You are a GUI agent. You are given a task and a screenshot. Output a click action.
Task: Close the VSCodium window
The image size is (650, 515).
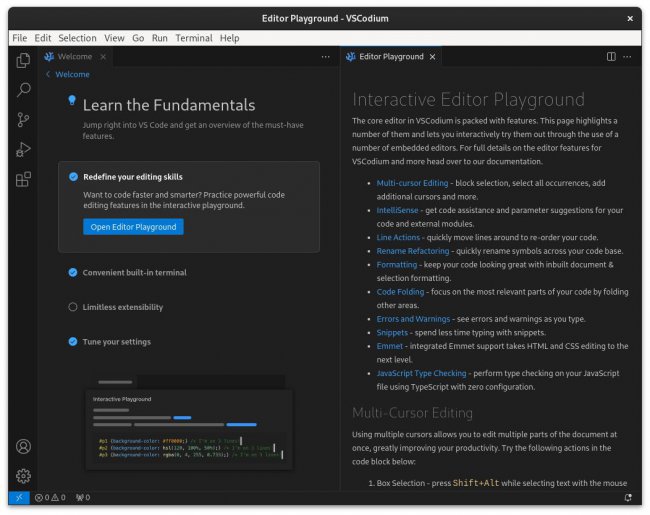630,19
